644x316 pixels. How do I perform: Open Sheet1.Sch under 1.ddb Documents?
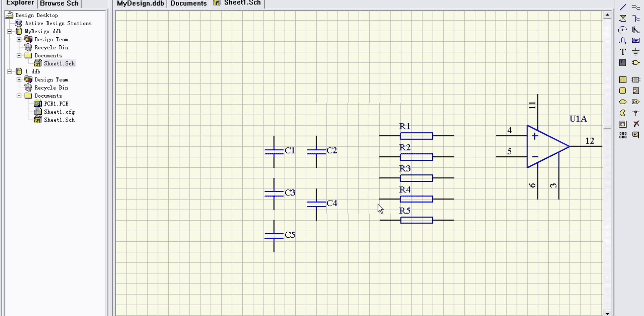pyautogui.click(x=59, y=120)
